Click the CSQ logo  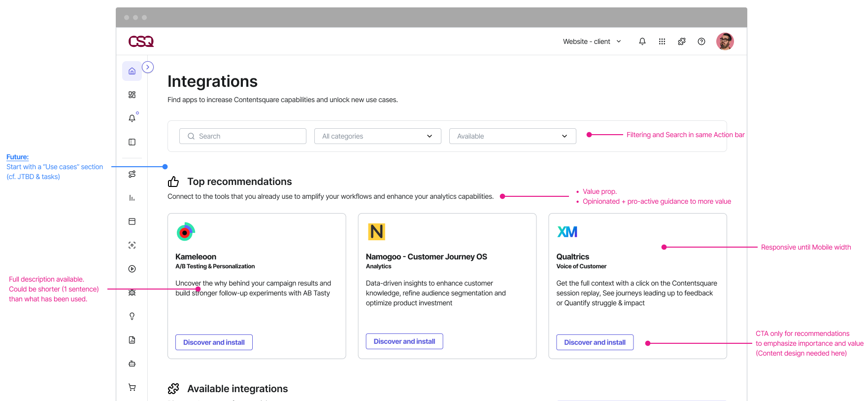(x=141, y=41)
